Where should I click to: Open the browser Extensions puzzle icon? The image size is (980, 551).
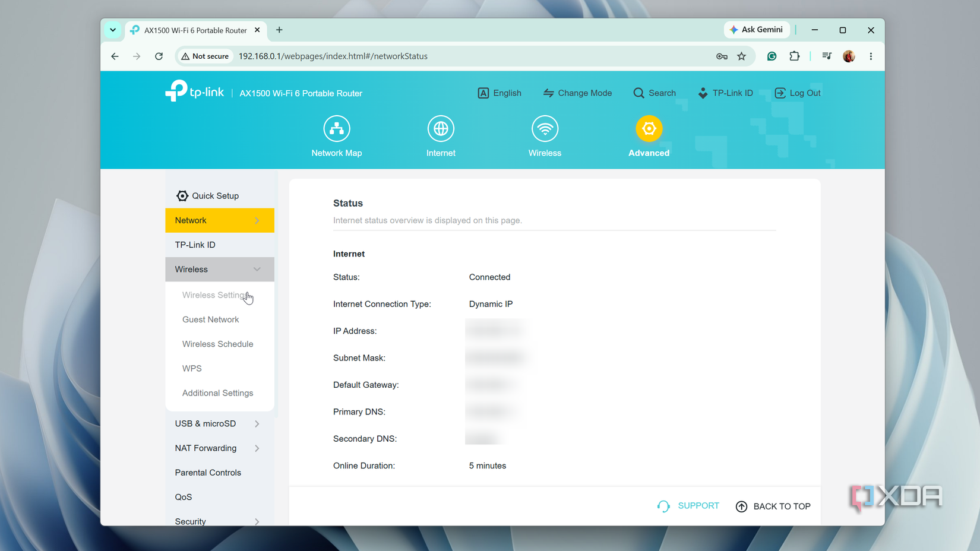[x=794, y=56]
